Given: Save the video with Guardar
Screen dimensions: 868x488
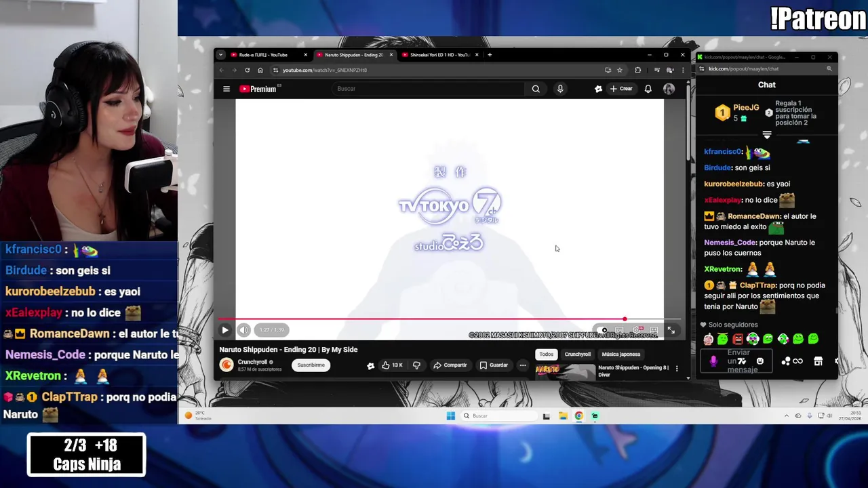Looking at the screenshot, I should [x=494, y=365].
